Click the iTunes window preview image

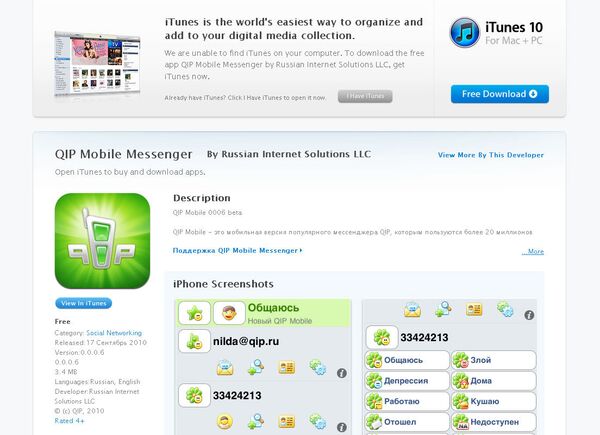tap(98, 64)
